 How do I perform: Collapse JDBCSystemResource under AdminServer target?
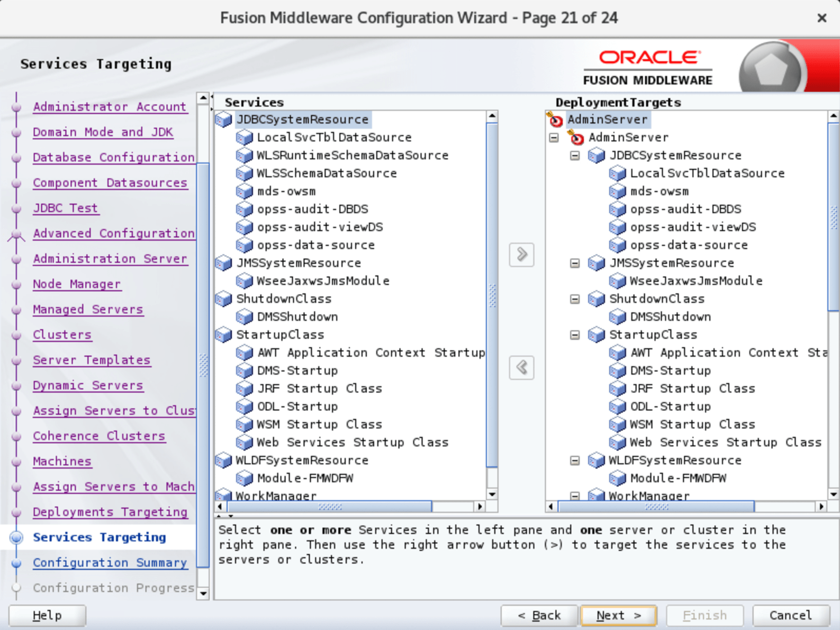(x=575, y=156)
